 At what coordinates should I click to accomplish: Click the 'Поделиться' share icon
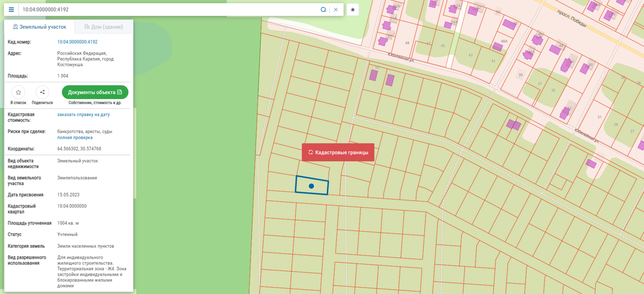[x=42, y=93]
